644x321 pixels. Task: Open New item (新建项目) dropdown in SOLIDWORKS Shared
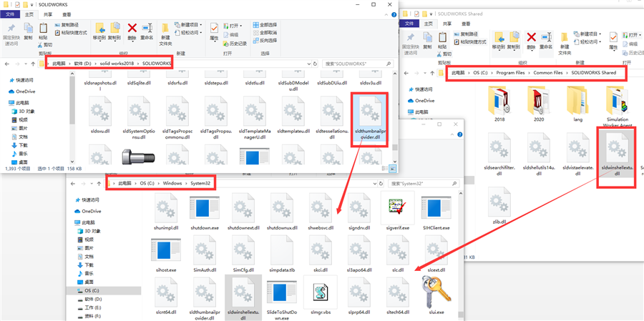587,34
